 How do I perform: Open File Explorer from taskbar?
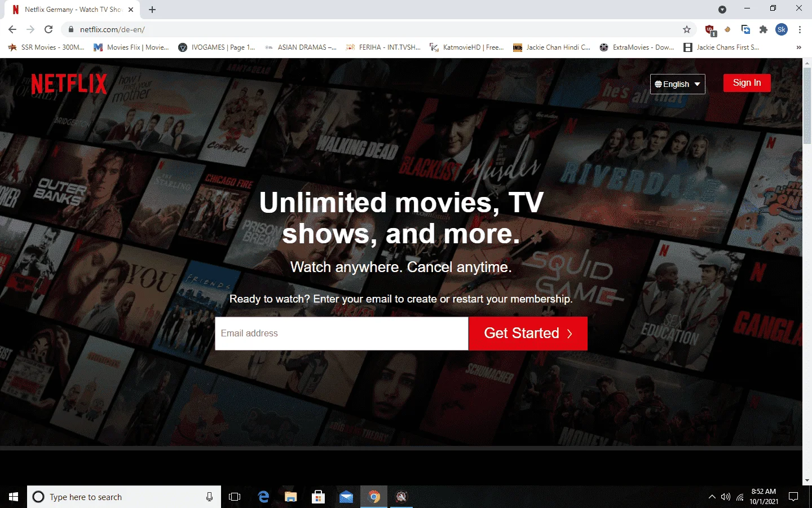(290, 497)
